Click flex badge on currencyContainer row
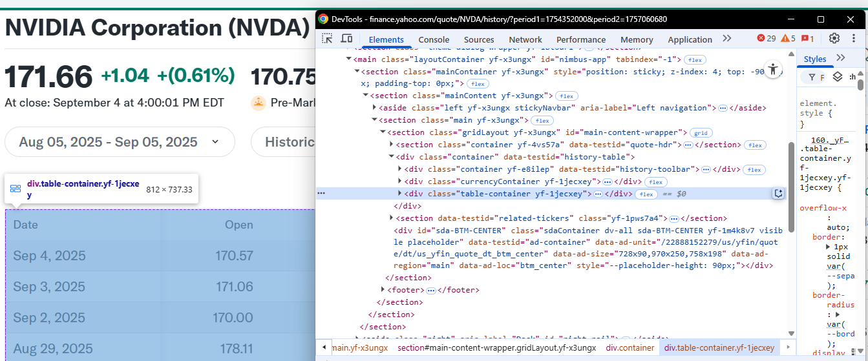Screen dimensions: 868x361 tap(656, 182)
